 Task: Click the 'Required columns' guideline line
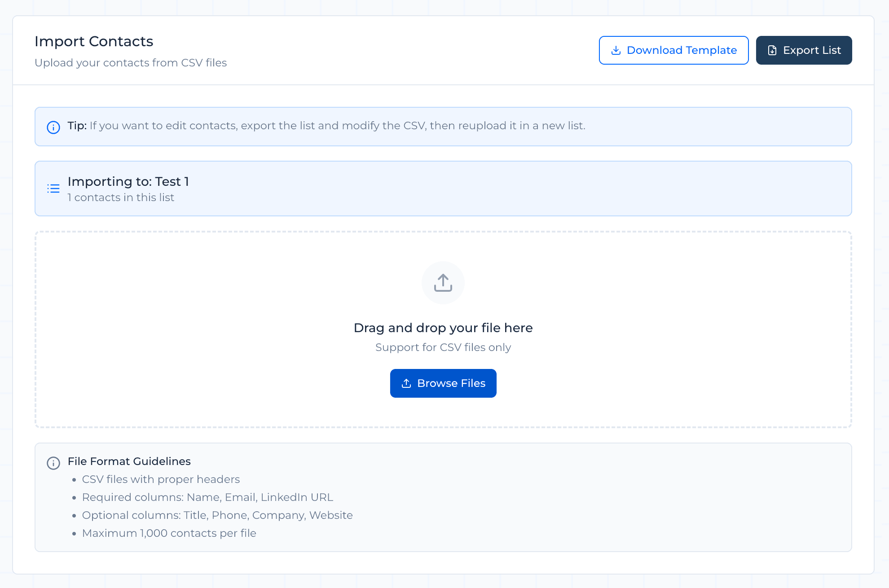pyautogui.click(x=207, y=497)
